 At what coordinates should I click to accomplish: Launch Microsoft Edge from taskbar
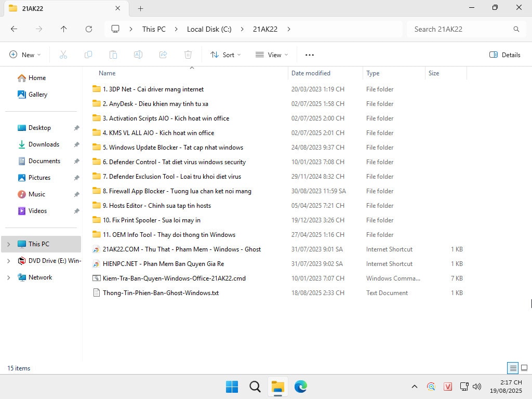pyautogui.click(x=301, y=387)
